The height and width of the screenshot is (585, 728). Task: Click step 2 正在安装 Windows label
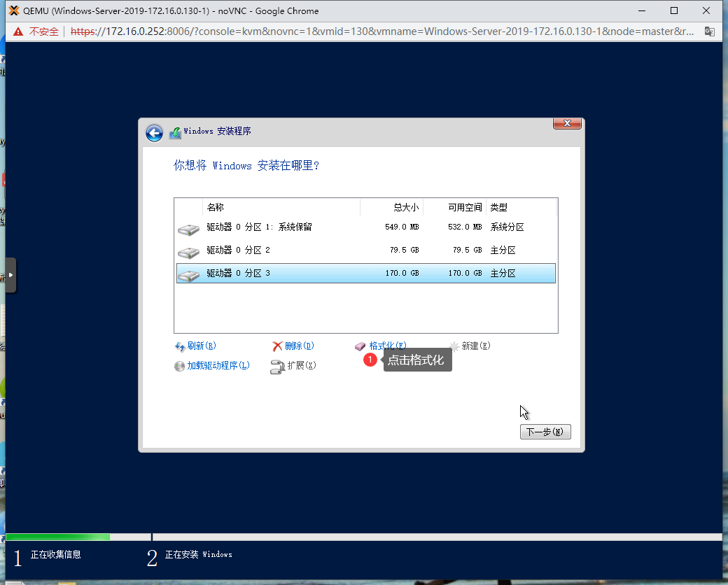pos(199,554)
